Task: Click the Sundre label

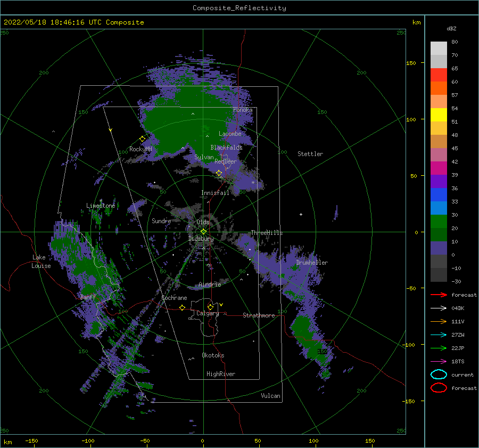Action: click(161, 221)
